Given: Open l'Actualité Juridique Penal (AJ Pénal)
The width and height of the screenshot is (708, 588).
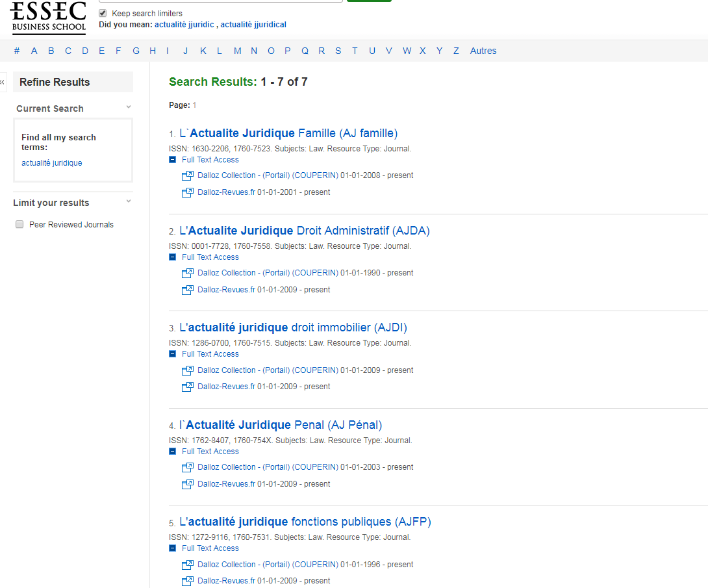Looking at the screenshot, I should 281,425.
